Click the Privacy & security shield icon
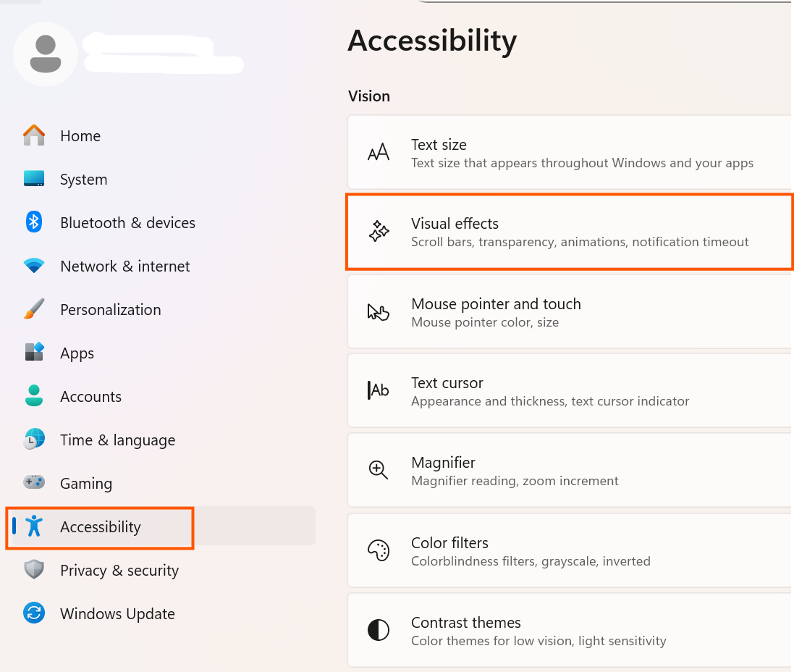794x672 pixels. click(34, 570)
